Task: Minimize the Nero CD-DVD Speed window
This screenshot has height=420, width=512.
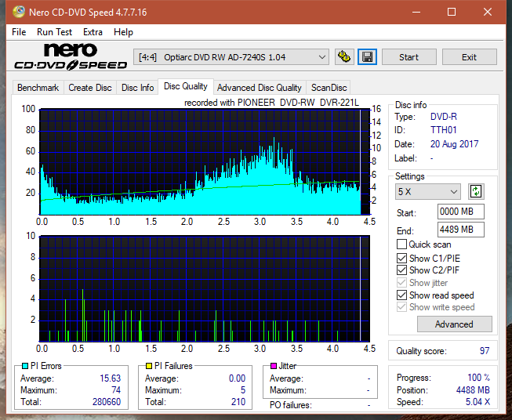Action: pos(416,12)
